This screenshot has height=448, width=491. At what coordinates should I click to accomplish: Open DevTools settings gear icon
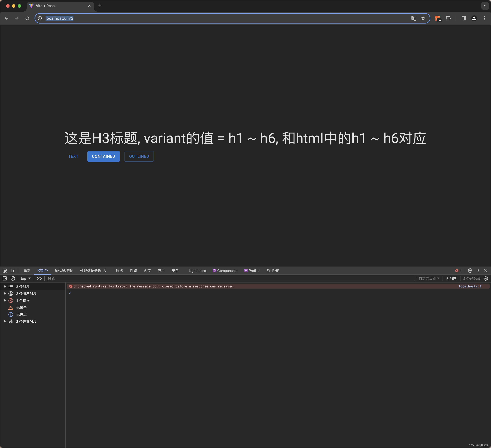(470, 271)
